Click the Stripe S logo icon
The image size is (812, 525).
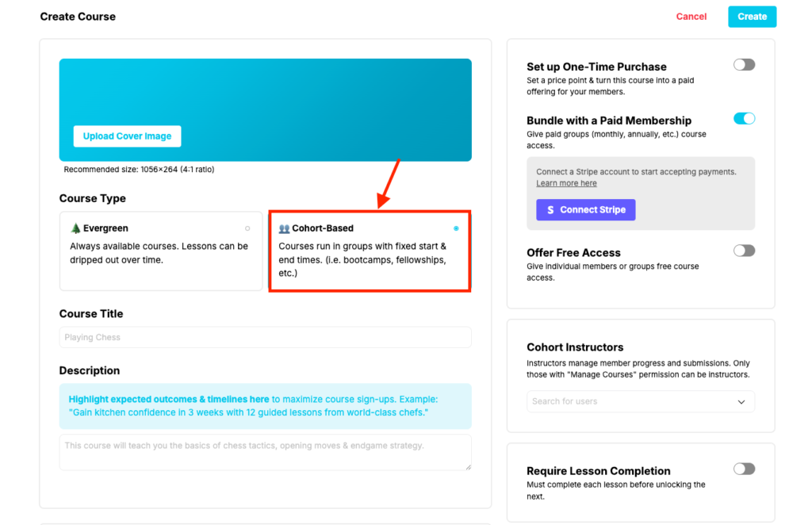tap(550, 210)
